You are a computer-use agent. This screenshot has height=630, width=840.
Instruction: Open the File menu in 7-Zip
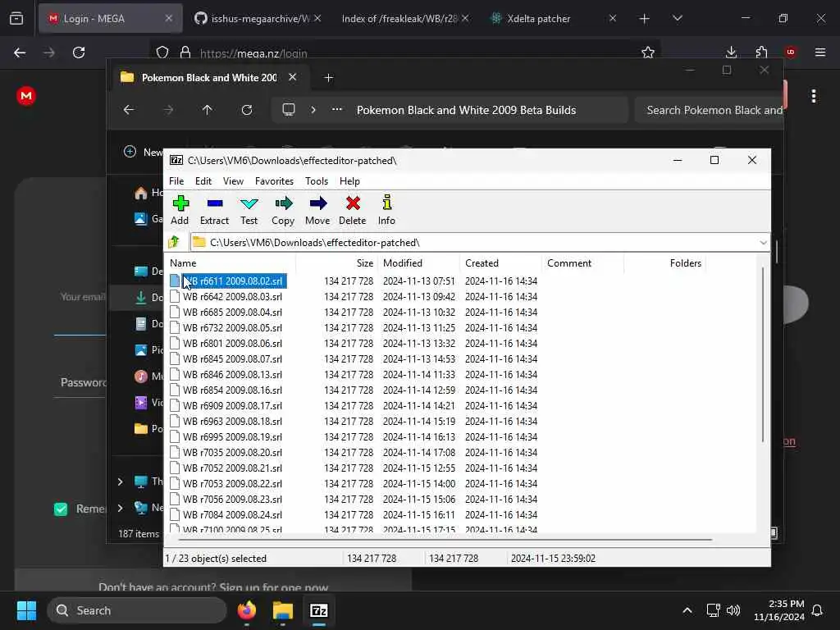pos(176,181)
